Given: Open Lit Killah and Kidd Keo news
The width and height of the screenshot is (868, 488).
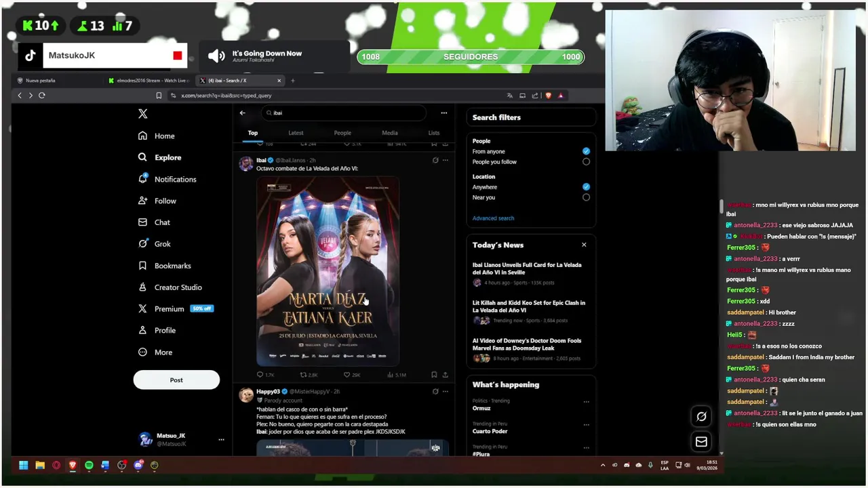Looking at the screenshot, I should click(x=530, y=311).
